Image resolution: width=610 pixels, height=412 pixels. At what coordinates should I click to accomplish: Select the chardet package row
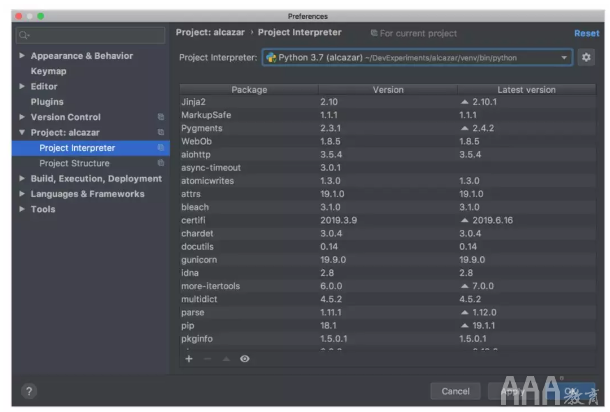point(387,233)
